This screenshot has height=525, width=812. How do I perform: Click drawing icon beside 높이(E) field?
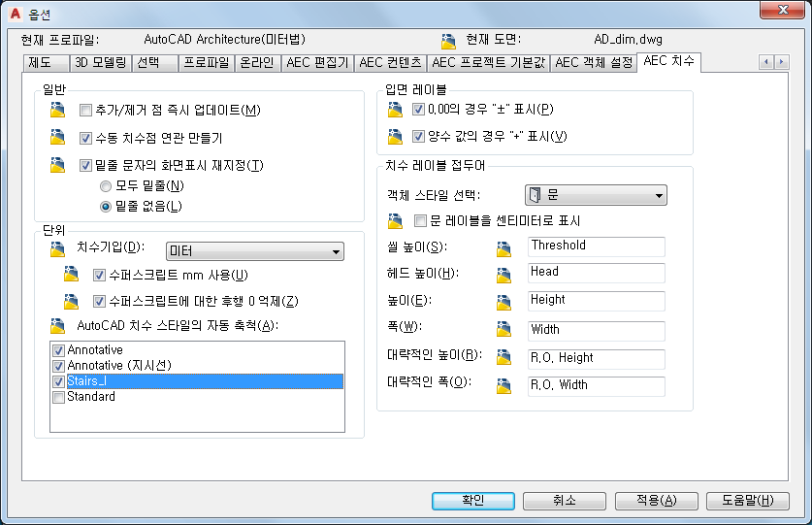point(503,302)
